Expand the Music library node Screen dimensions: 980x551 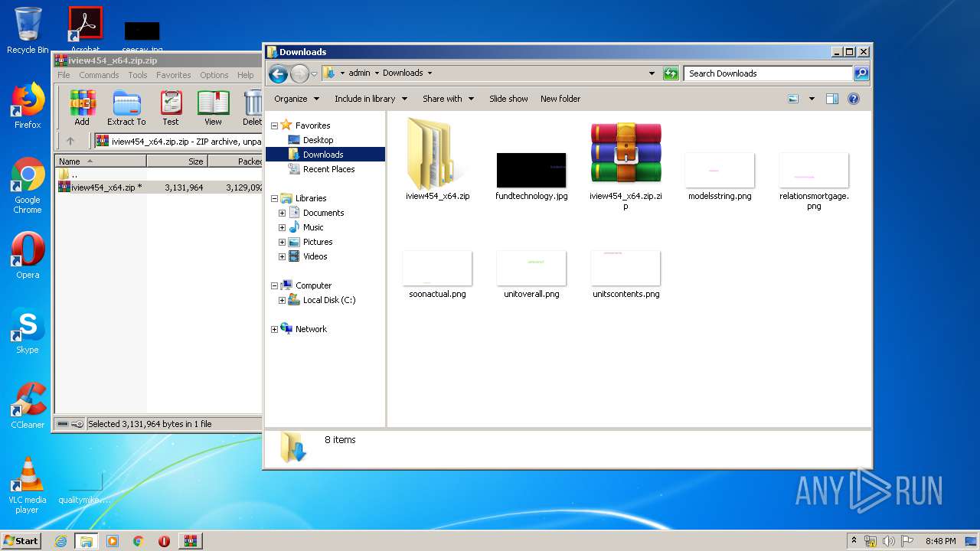click(x=282, y=227)
